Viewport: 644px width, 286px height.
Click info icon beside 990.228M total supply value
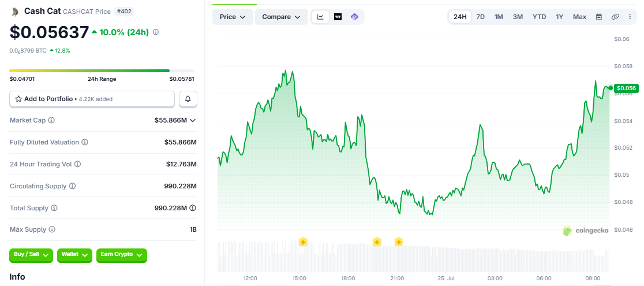[x=193, y=208]
